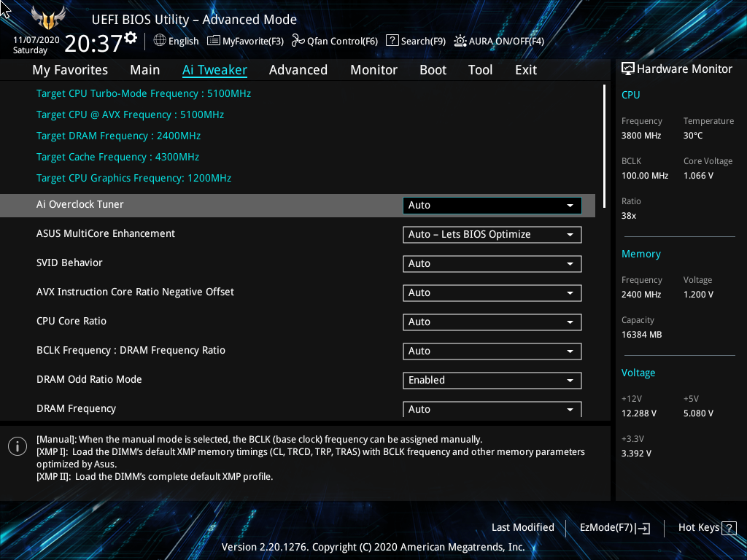This screenshot has width=747, height=560.
Task: Open Qfan Control fan icon
Action: 298,41
